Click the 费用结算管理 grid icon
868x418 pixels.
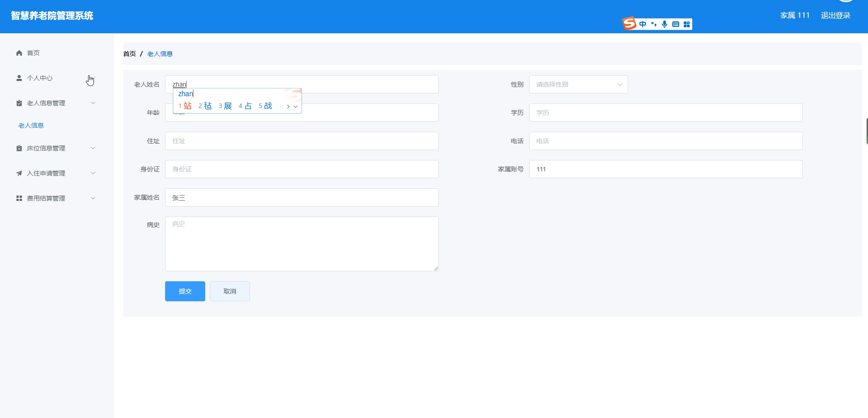[19, 198]
